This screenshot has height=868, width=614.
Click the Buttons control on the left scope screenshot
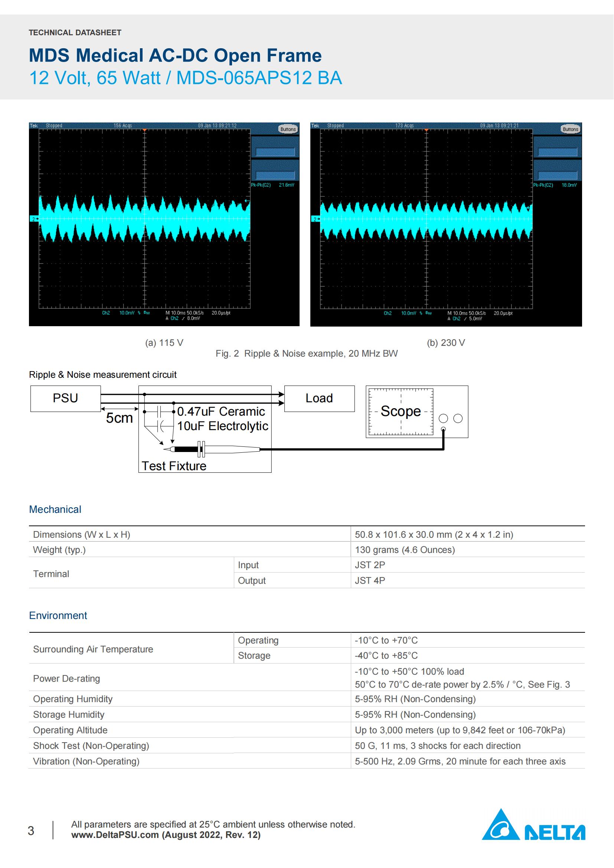pos(288,128)
